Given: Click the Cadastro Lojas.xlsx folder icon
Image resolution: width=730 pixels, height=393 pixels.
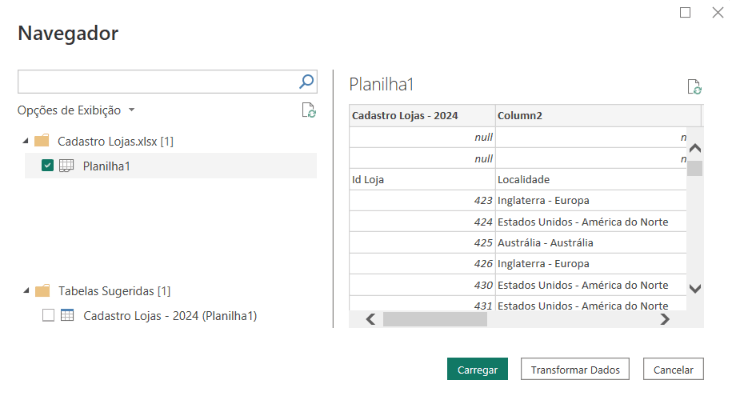Looking at the screenshot, I should pos(42,141).
